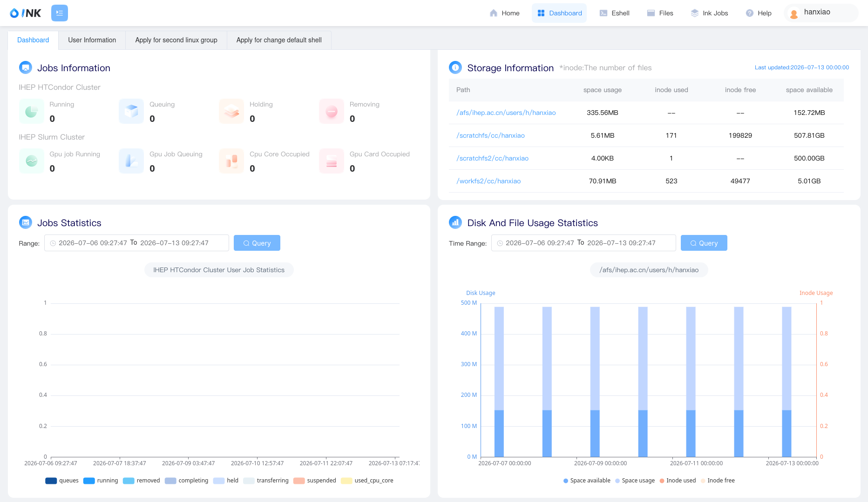This screenshot has height=502, width=868.
Task: Click the Jobs Statistics date range field
Action: tap(136, 243)
